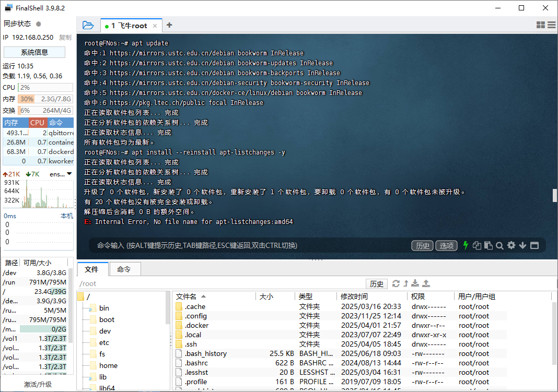Click the CPU usage bar
Image resolution: width=558 pixels, height=392 pixels.
(45, 87)
